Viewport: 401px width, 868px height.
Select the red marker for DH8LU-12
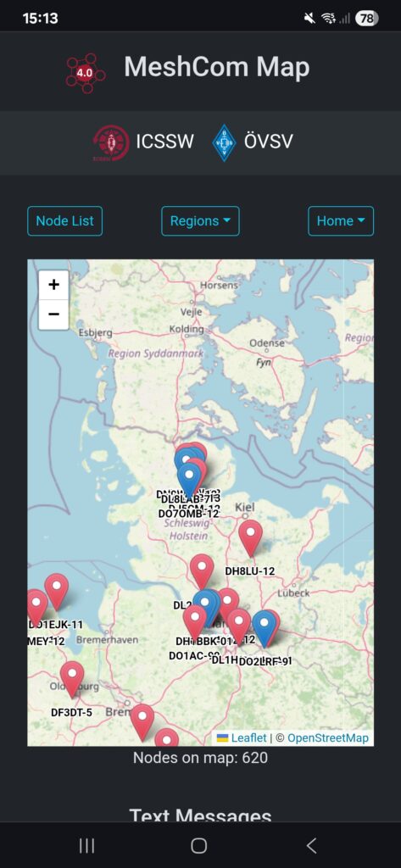pyautogui.click(x=250, y=538)
